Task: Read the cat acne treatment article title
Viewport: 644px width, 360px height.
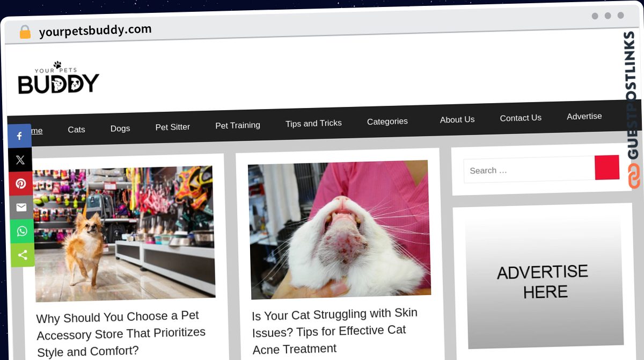Action: coord(334,330)
